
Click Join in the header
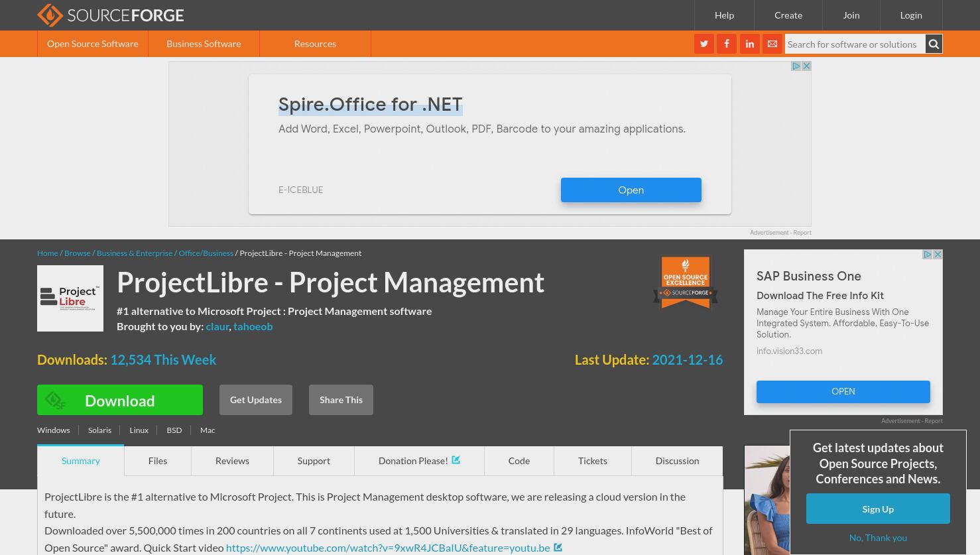(851, 15)
